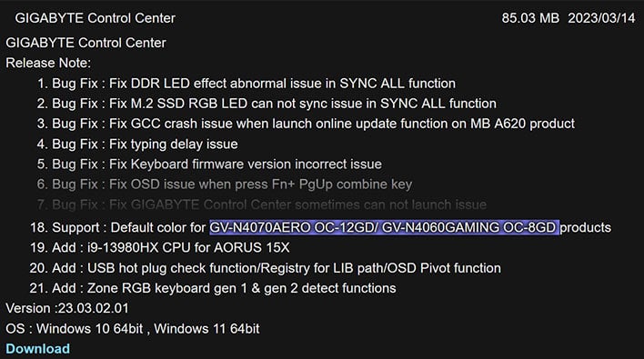Select the Zone RGB keyboard detect line

point(213,288)
